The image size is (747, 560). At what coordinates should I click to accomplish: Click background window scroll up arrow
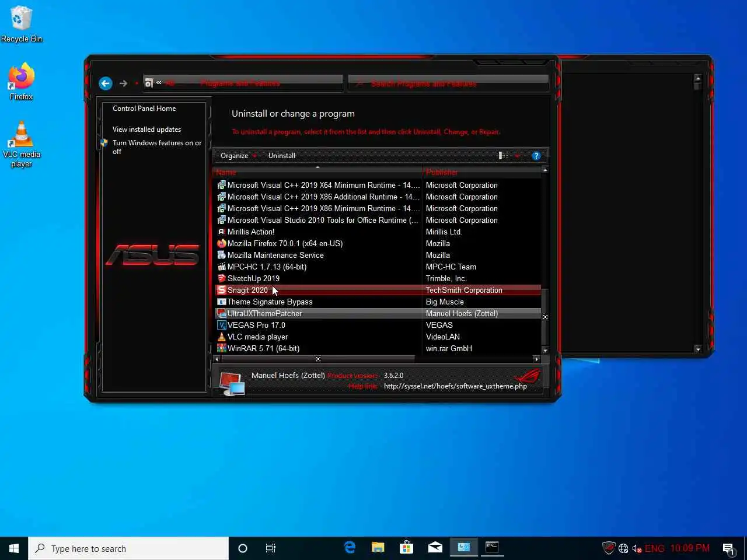[x=697, y=78]
